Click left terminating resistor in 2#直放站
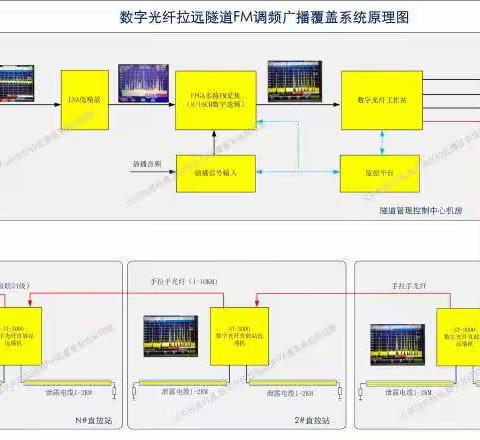480x440 pixels. pyautogui.click(x=134, y=391)
